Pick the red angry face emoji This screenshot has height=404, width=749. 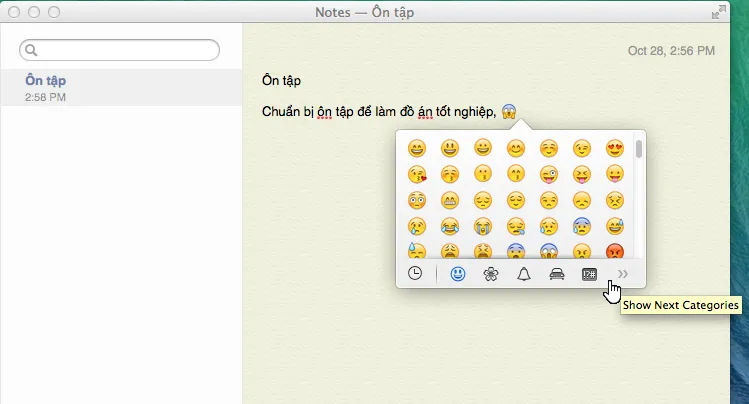pyautogui.click(x=614, y=252)
